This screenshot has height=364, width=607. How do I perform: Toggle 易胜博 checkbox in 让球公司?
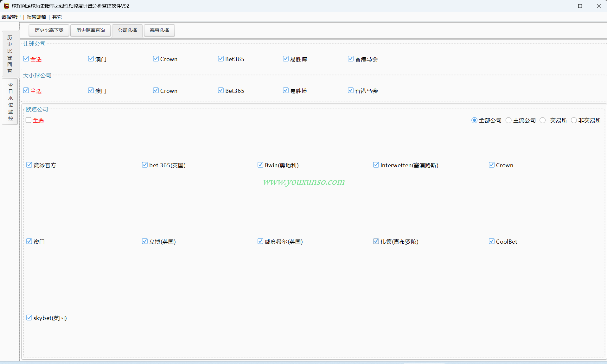pyautogui.click(x=286, y=59)
